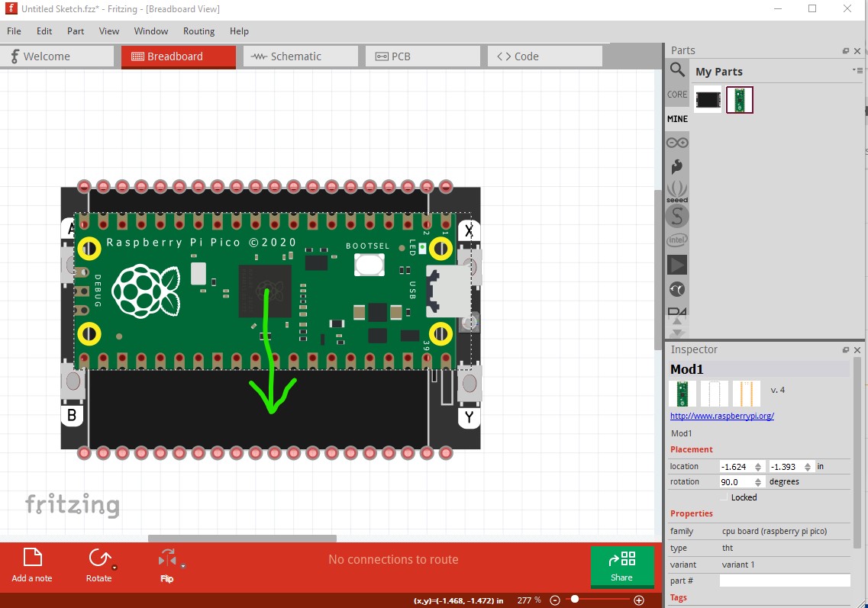Screen dimensions: 868x608
Task: Click the Flip button
Action: [x=166, y=565]
